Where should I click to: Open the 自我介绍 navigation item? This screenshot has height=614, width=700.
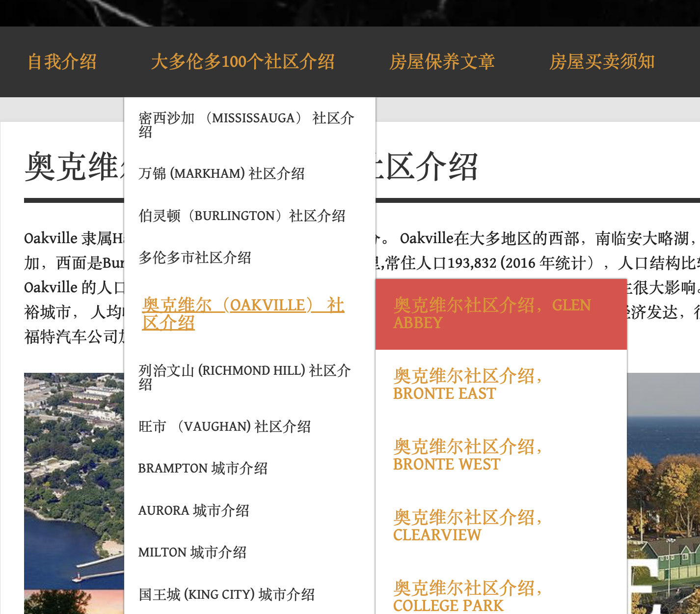(62, 62)
